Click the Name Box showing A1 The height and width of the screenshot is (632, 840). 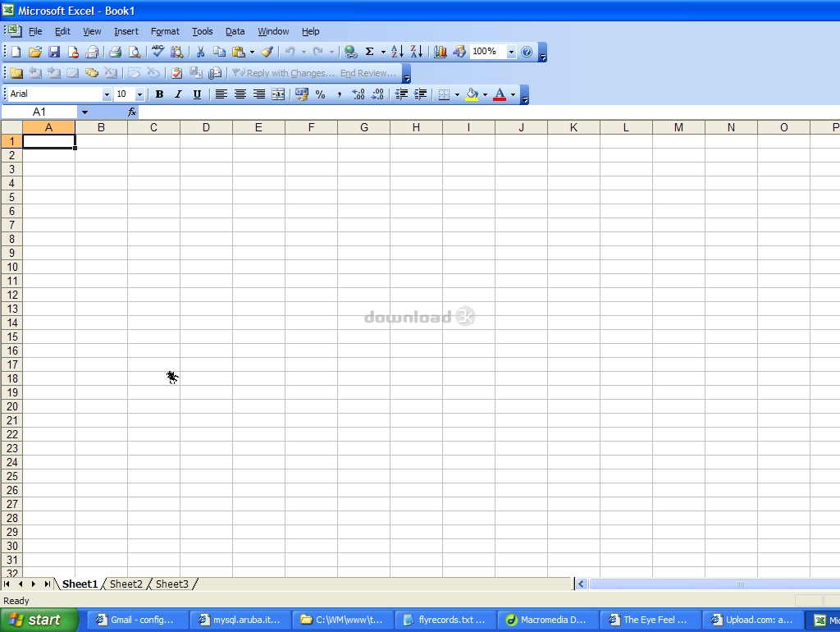(x=39, y=112)
